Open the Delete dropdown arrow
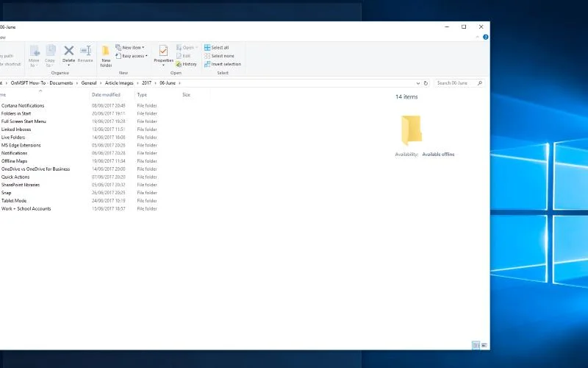Viewport: 588px width, 368px height. pyautogui.click(x=68, y=65)
